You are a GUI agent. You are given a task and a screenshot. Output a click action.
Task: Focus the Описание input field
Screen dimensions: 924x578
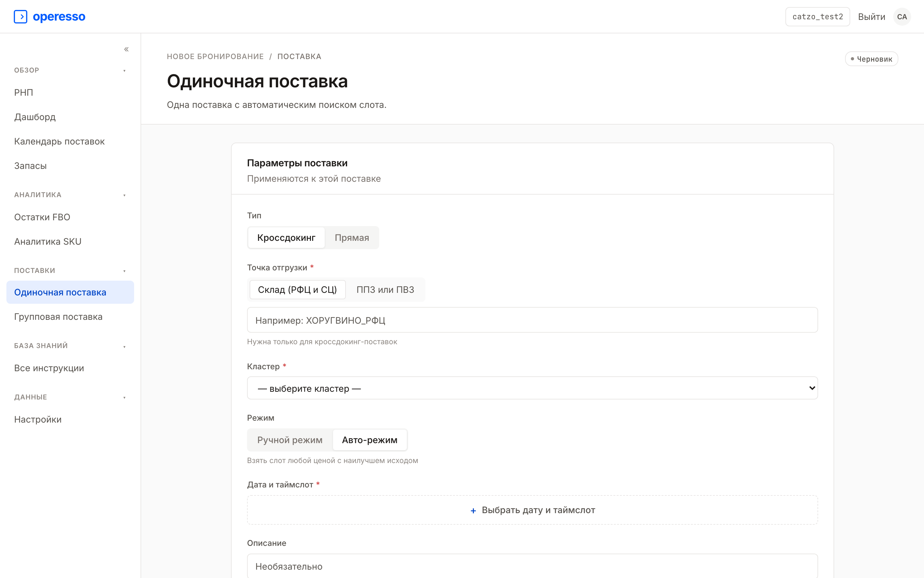532,566
